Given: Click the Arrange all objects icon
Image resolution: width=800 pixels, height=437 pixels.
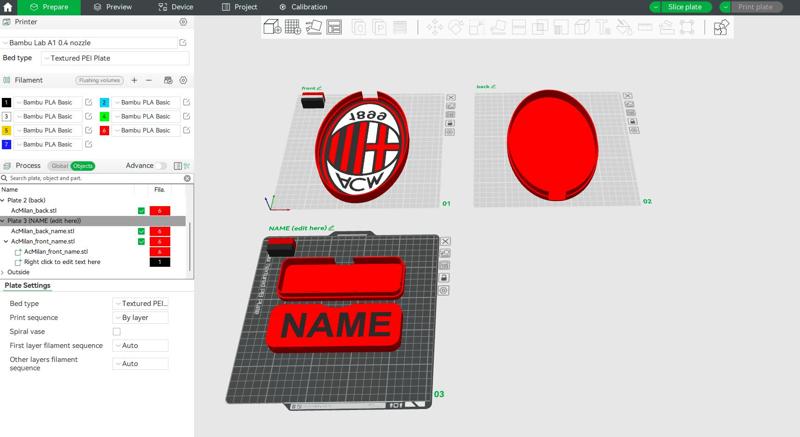Looking at the screenshot, I should 334,27.
